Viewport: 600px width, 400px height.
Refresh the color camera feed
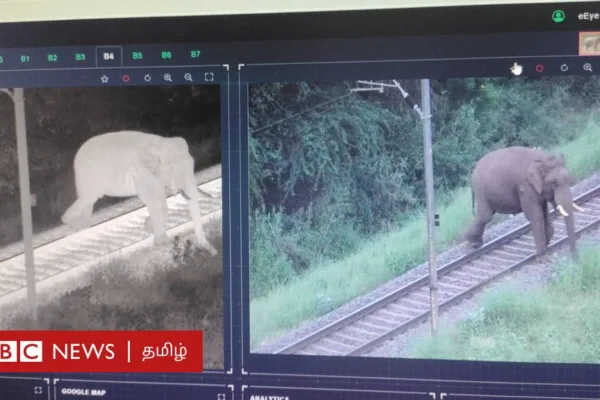tap(564, 68)
